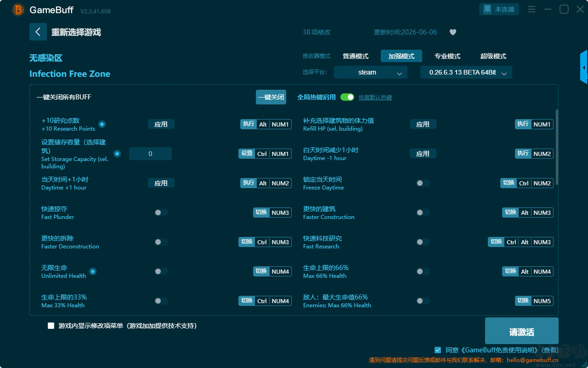Enable Fast Research toggle
This screenshot has height=368, width=588.
click(x=423, y=242)
